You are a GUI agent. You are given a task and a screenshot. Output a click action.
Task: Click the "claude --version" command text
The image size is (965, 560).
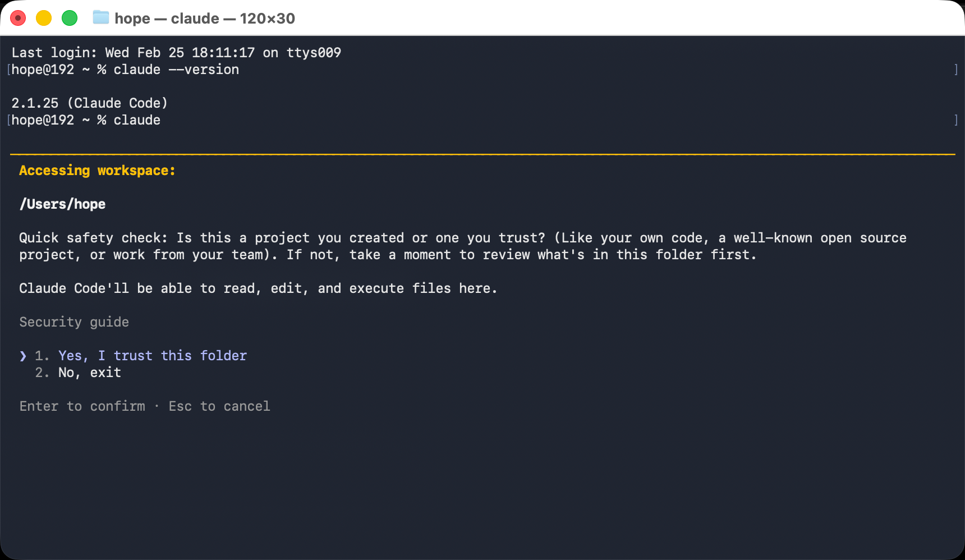[x=176, y=70]
